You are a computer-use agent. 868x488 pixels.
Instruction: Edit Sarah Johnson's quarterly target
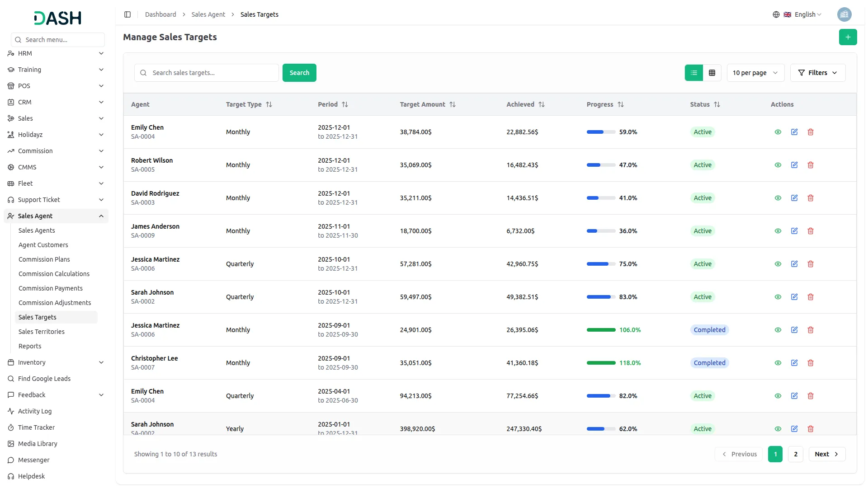pyautogui.click(x=794, y=297)
